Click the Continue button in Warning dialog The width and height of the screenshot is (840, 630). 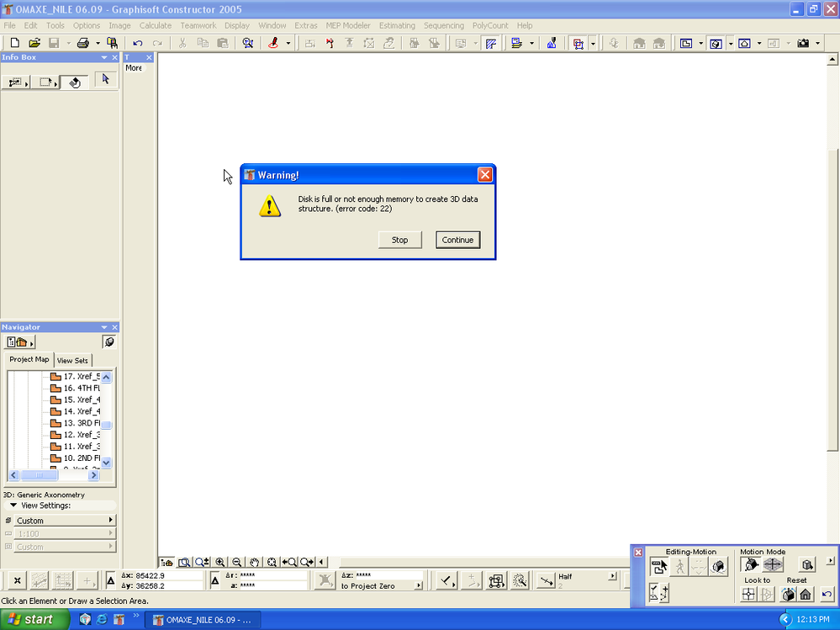coord(457,240)
